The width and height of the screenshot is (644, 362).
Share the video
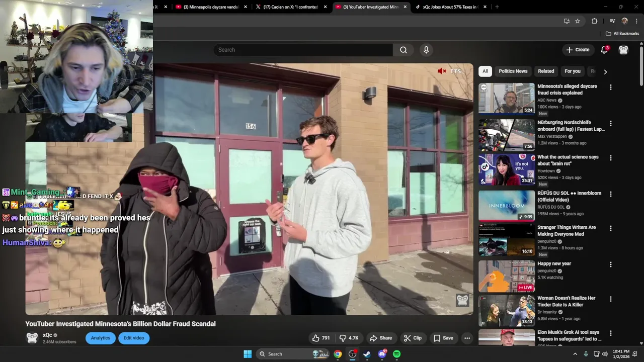pos(380,338)
